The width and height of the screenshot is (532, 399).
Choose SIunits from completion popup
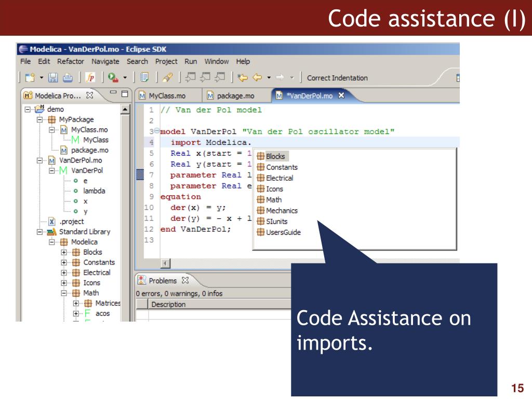(272, 221)
